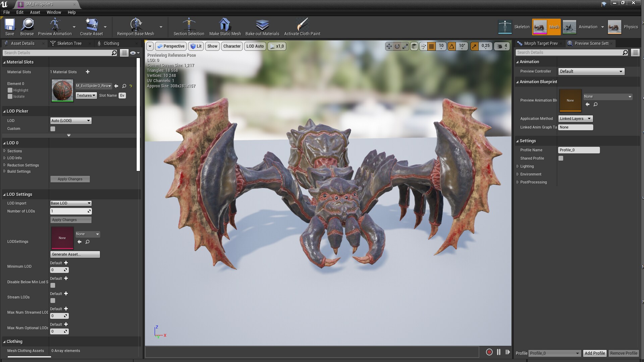Activate Cloth Paint tool

pos(302,25)
